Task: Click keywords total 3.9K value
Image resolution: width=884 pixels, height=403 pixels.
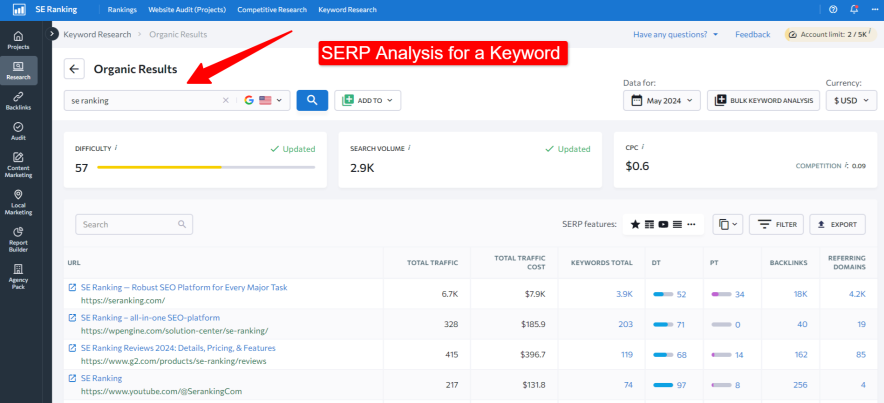Action: tap(625, 294)
